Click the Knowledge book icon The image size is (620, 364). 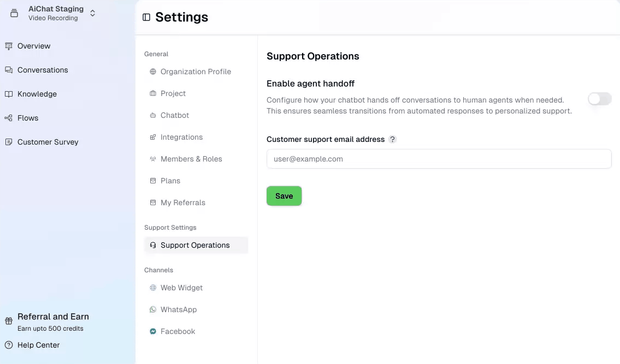9,94
